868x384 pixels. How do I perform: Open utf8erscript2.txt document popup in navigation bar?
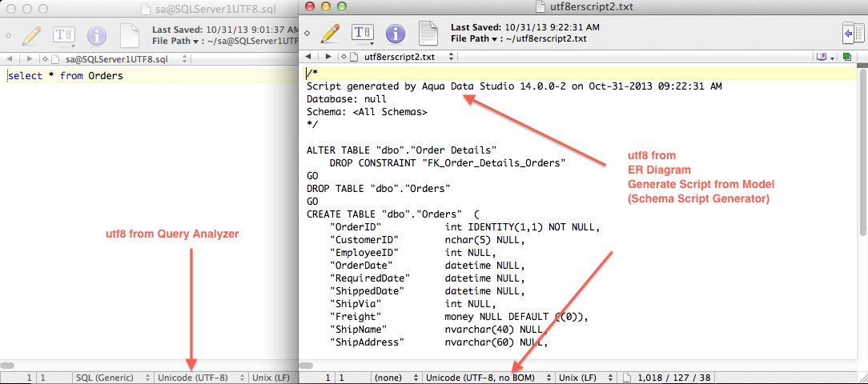402,57
